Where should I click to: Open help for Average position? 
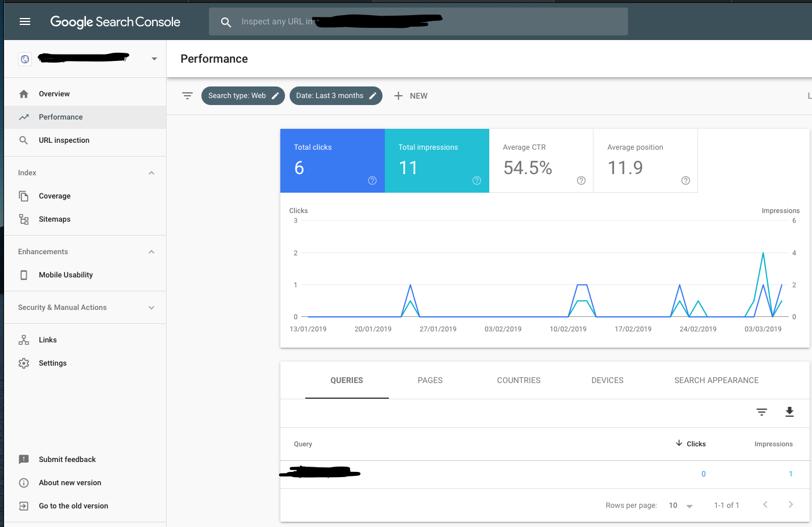pos(685,181)
